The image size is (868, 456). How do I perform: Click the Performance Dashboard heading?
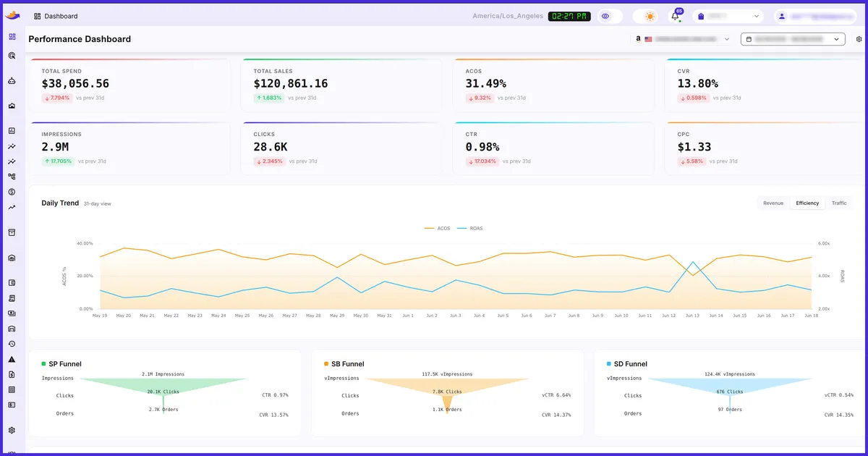click(x=80, y=39)
